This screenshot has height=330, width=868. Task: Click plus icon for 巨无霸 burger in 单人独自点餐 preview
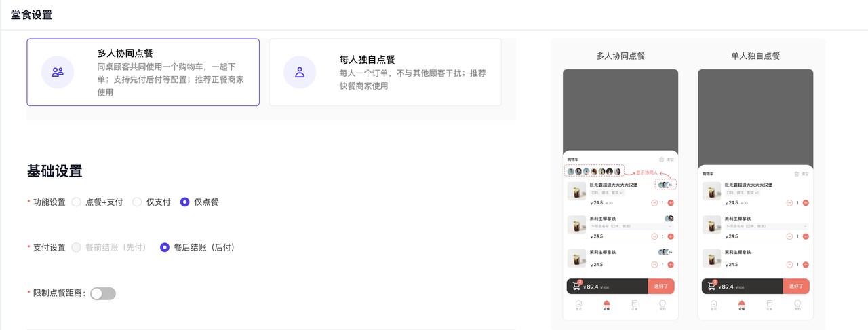(806, 203)
